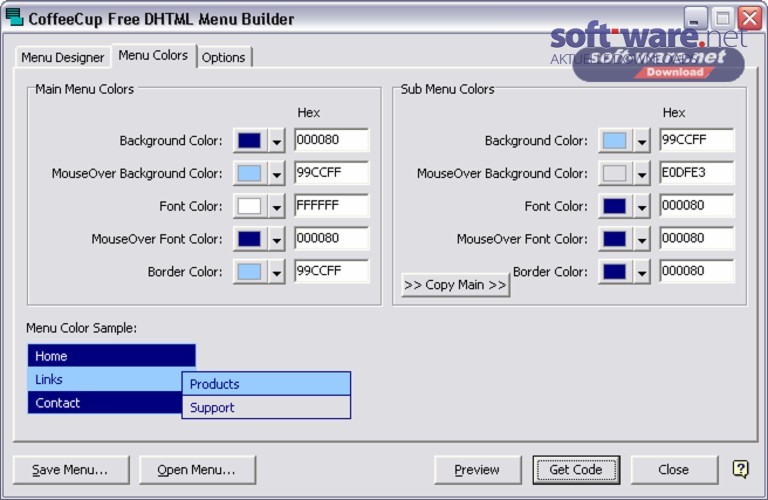This screenshot has height=500, width=768.
Task: Click Sub Menu Background hex field 99CCFF
Action: tap(696, 140)
